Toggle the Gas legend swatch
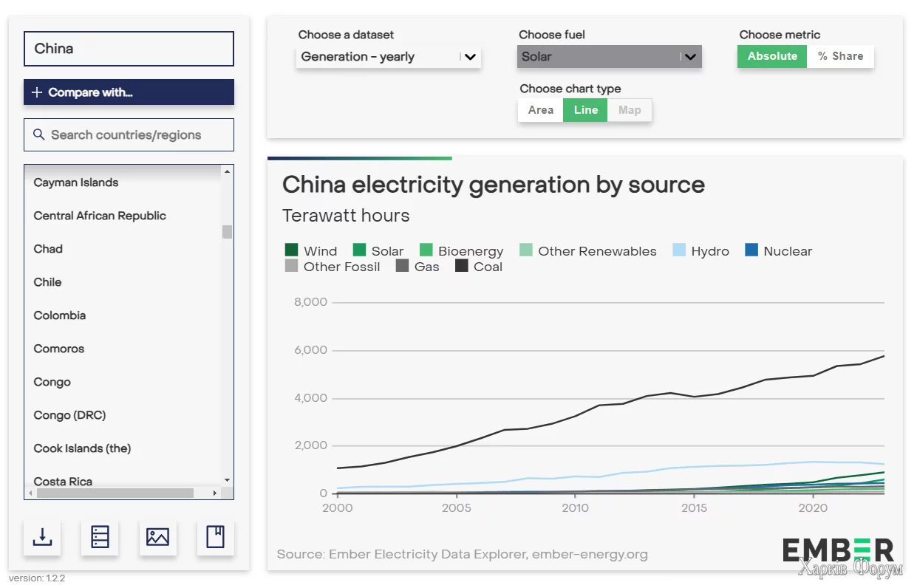Viewport: 917px width, 588px height. click(403, 266)
